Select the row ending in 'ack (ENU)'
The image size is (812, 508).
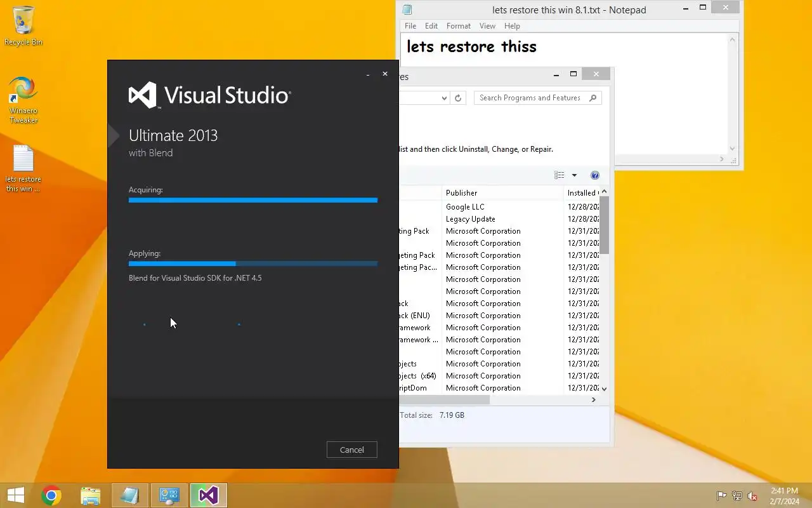(x=499, y=316)
